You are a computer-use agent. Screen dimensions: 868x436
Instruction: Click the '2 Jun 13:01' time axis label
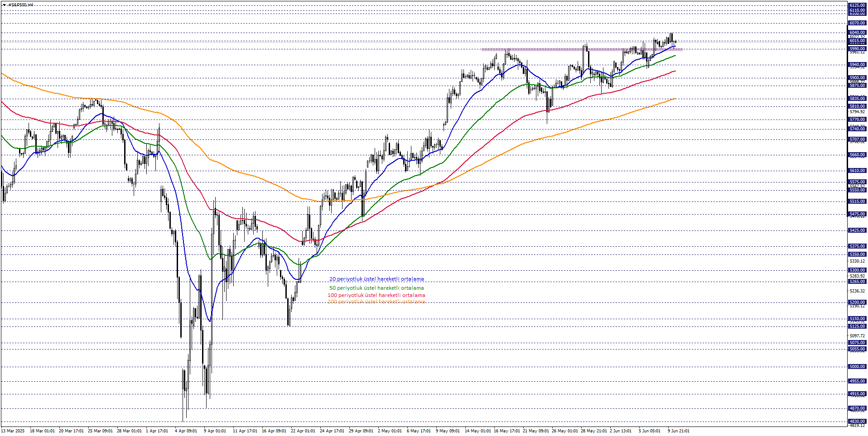(x=621, y=431)
